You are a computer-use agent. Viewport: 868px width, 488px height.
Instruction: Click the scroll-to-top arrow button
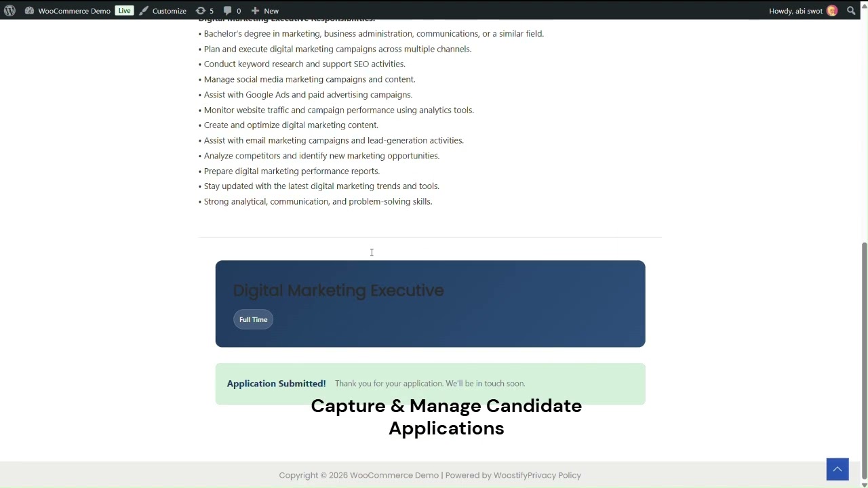coord(837,469)
